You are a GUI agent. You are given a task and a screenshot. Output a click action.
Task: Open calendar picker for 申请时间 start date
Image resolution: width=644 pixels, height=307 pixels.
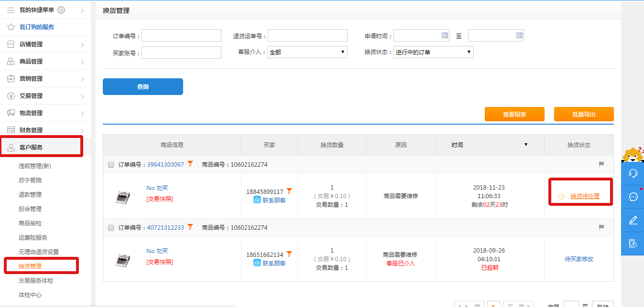pyautogui.click(x=445, y=35)
